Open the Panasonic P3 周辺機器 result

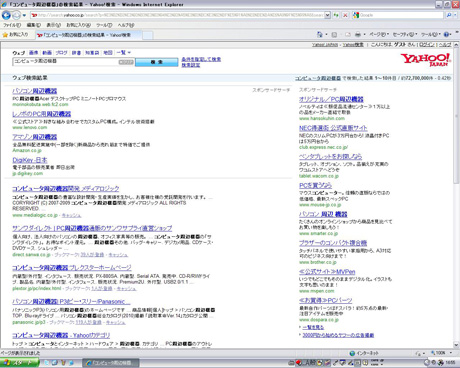71,302
